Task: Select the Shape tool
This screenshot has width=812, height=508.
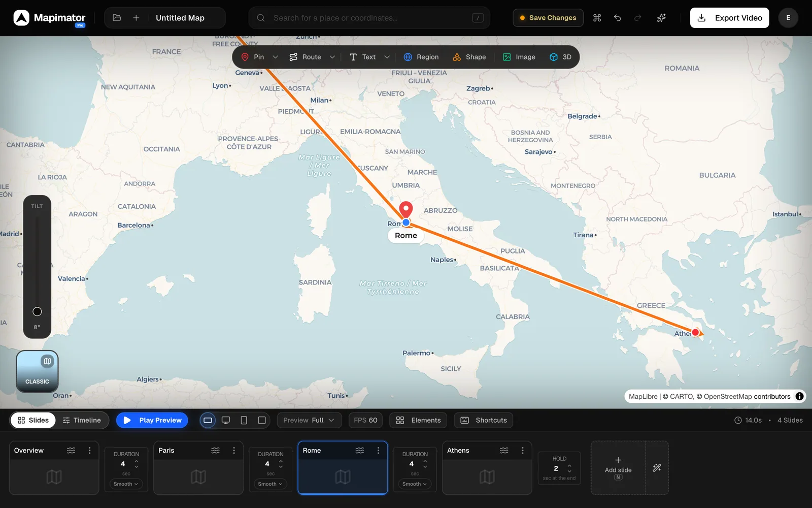Action: pyautogui.click(x=469, y=57)
